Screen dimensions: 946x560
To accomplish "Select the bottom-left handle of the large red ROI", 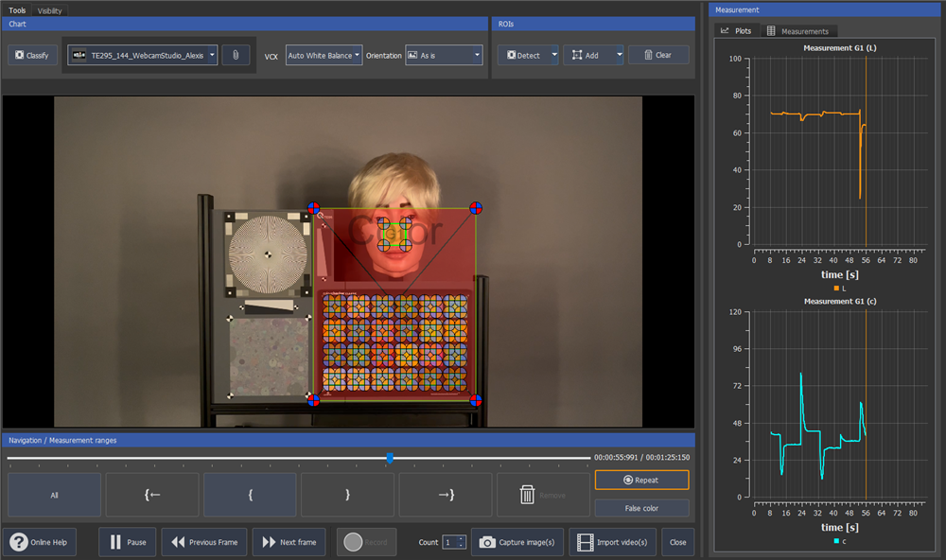I will tap(314, 399).
